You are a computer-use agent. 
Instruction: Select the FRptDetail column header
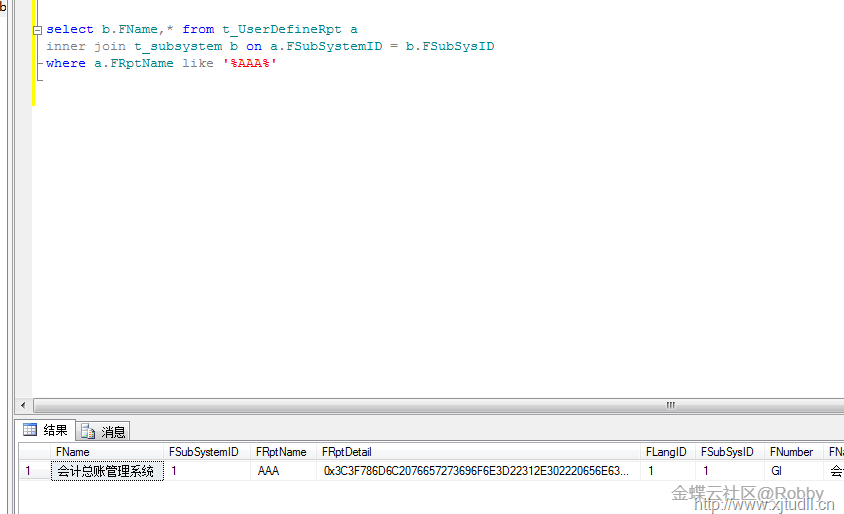coord(346,452)
